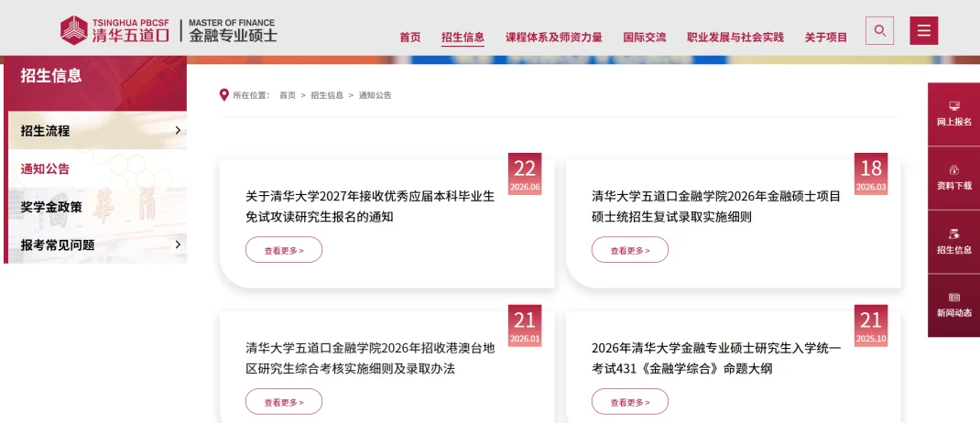Click the 新闻动态 label in right panel
The width and height of the screenshot is (980, 423).
click(x=953, y=313)
